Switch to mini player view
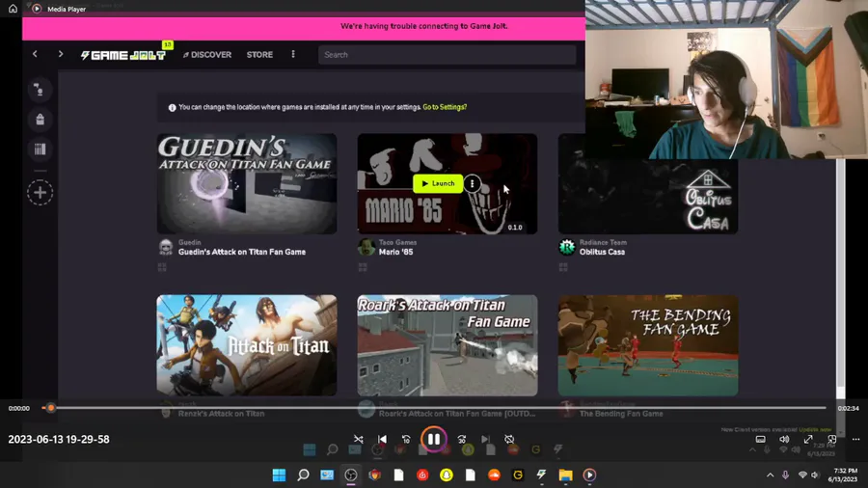This screenshot has height=488, width=868. (832, 440)
